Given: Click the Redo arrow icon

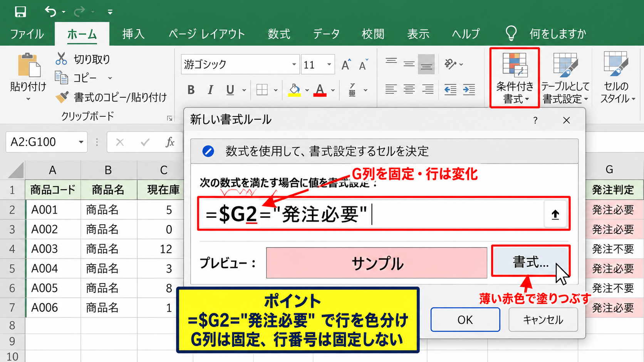Looking at the screenshot, I should [80, 12].
